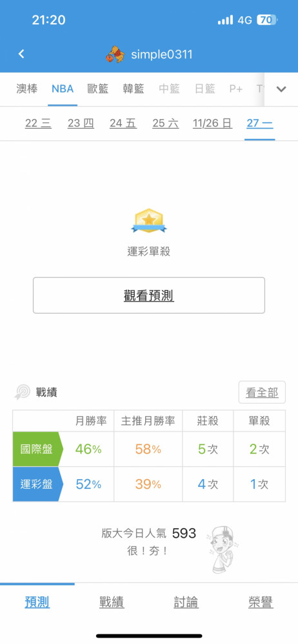The height and width of the screenshot is (644, 298).
Task: Tap the target icon beside 戰績
Action: (22, 392)
